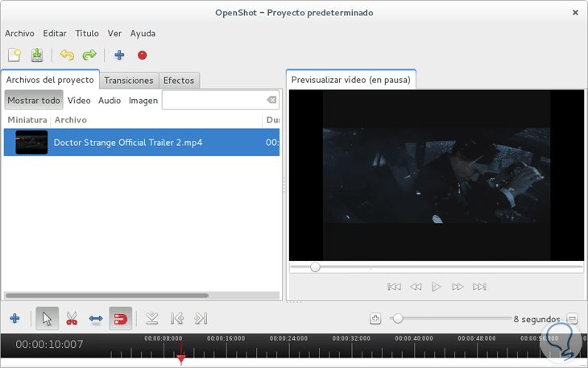Click the timeline zoom slider handle
Image resolution: width=588 pixels, height=368 pixels.
click(x=398, y=319)
